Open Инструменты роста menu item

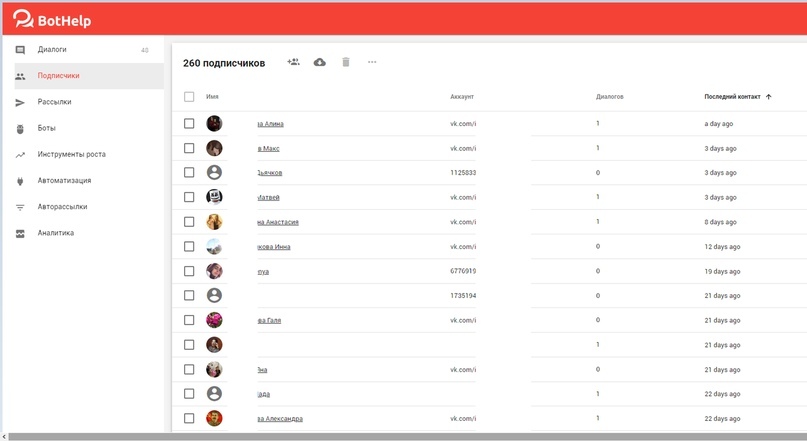pyautogui.click(x=71, y=154)
